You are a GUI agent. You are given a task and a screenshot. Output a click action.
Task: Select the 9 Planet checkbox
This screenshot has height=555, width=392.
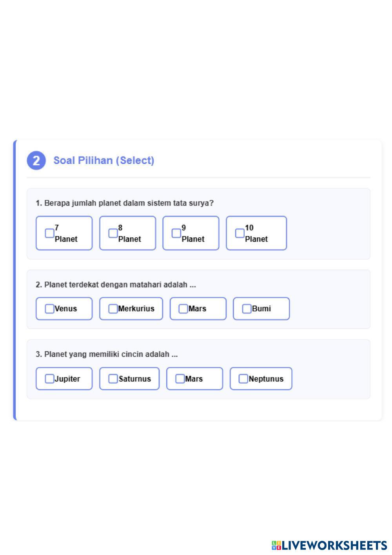(x=176, y=233)
